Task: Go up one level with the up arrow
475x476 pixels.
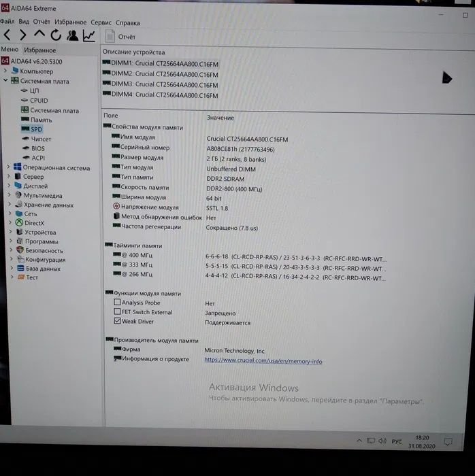Action: (x=39, y=34)
